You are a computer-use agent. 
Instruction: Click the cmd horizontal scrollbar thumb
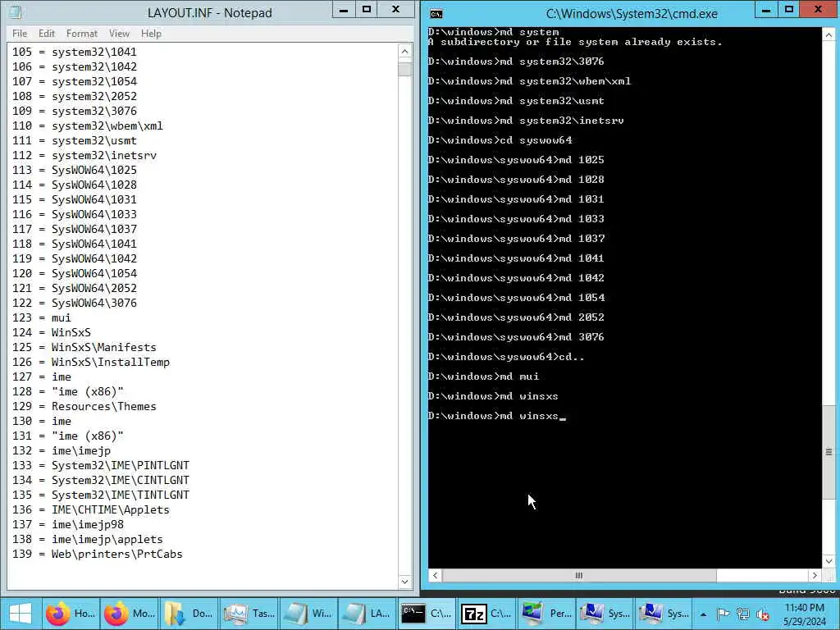579,575
